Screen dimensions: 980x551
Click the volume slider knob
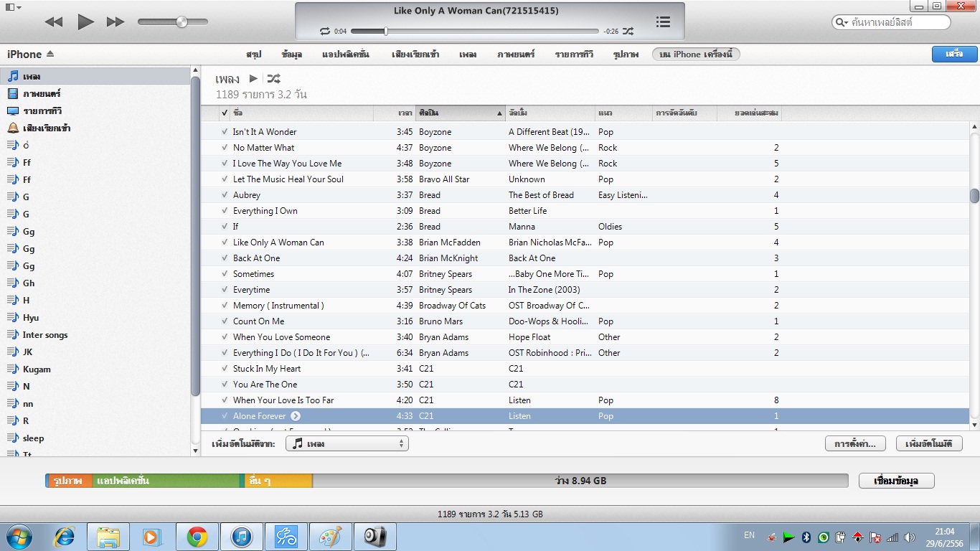[182, 22]
